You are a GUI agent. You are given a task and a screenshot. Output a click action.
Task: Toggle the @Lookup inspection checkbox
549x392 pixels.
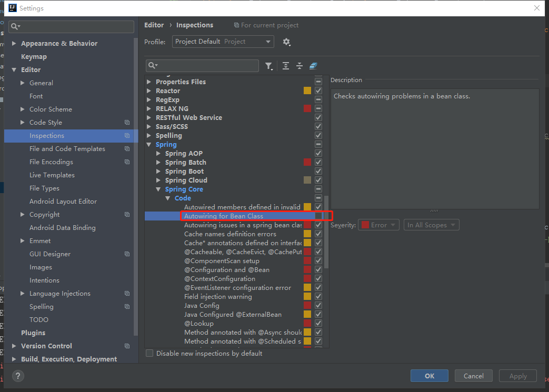[x=318, y=324]
